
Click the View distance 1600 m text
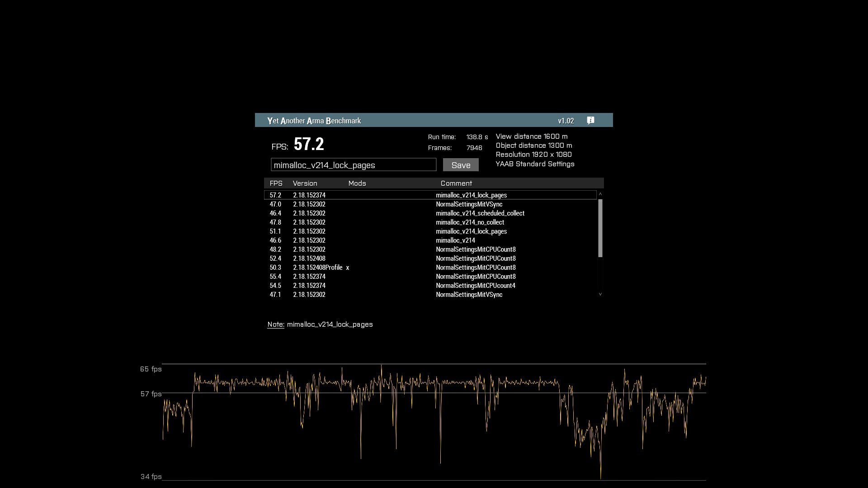point(532,136)
